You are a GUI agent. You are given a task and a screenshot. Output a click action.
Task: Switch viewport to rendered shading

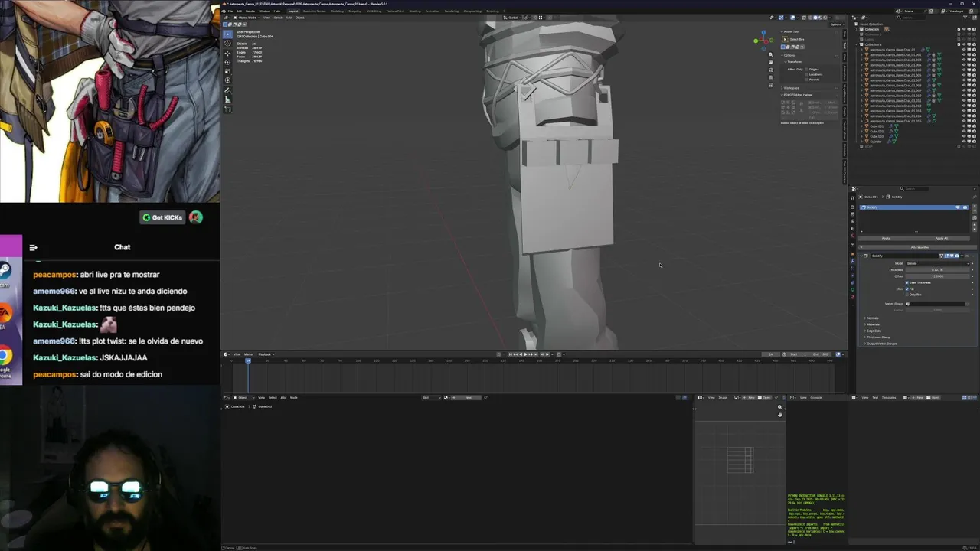(x=825, y=18)
